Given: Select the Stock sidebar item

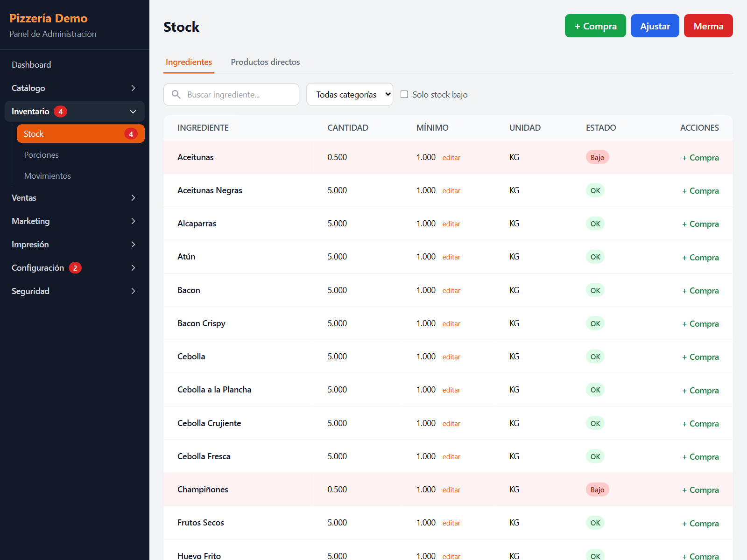Looking at the screenshot, I should click(81, 134).
